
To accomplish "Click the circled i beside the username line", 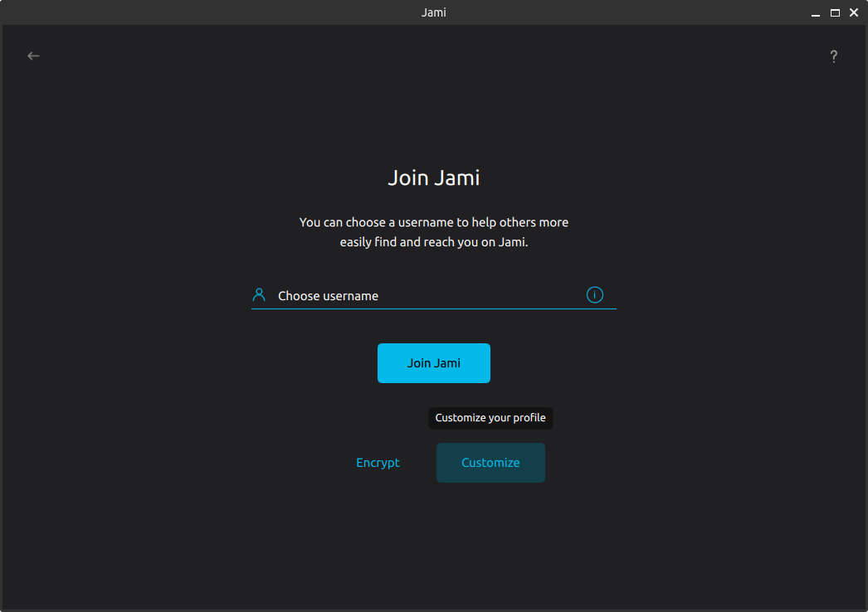I will 595,294.
